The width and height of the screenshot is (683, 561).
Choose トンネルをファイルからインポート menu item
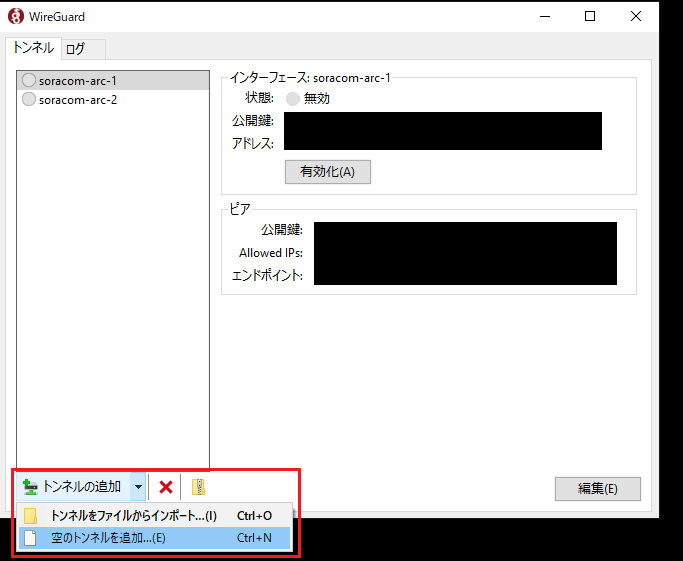coord(155,516)
